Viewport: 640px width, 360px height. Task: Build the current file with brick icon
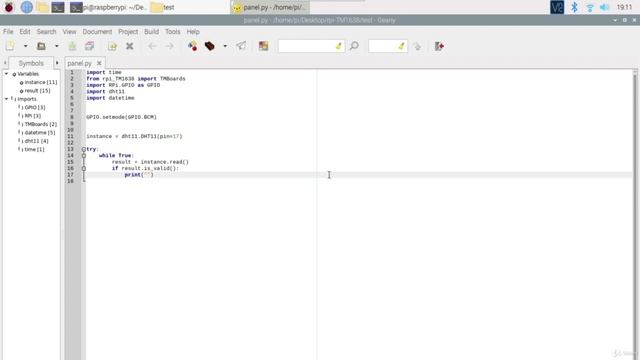click(209, 46)
